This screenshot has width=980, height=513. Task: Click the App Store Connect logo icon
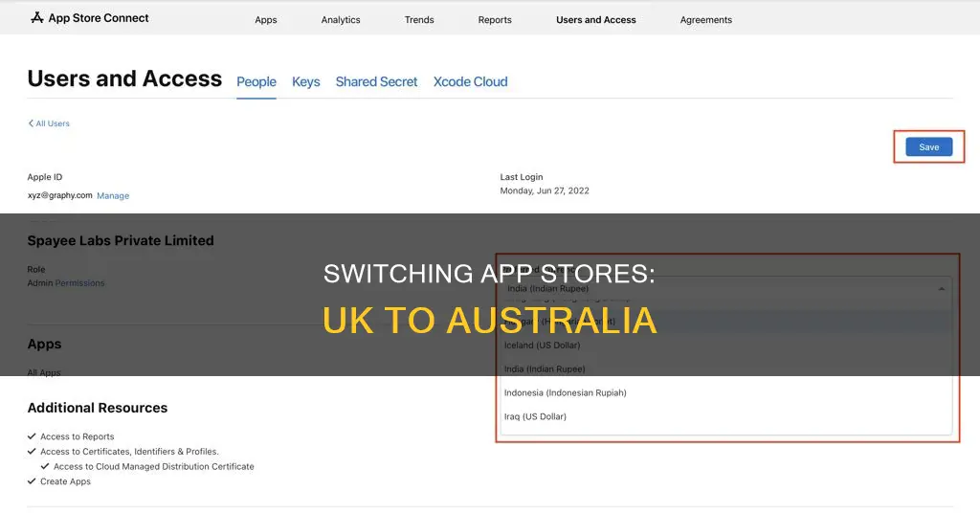[x=37, y=18]
